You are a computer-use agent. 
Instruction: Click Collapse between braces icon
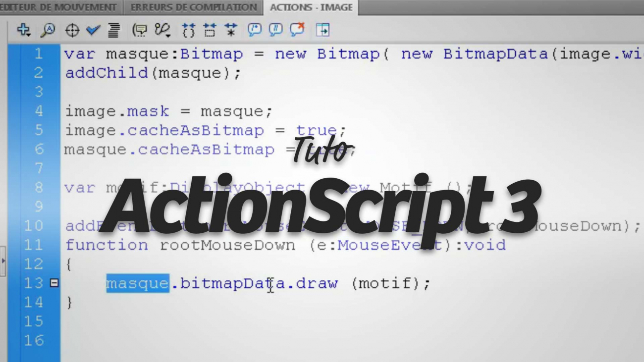point(188,31)
